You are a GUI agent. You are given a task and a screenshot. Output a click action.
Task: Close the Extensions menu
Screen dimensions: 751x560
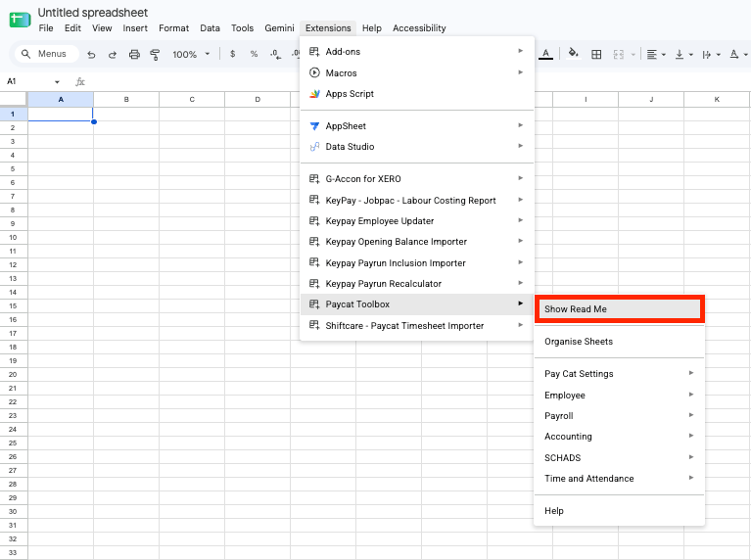pyautogui.click(x=328, y=28)
